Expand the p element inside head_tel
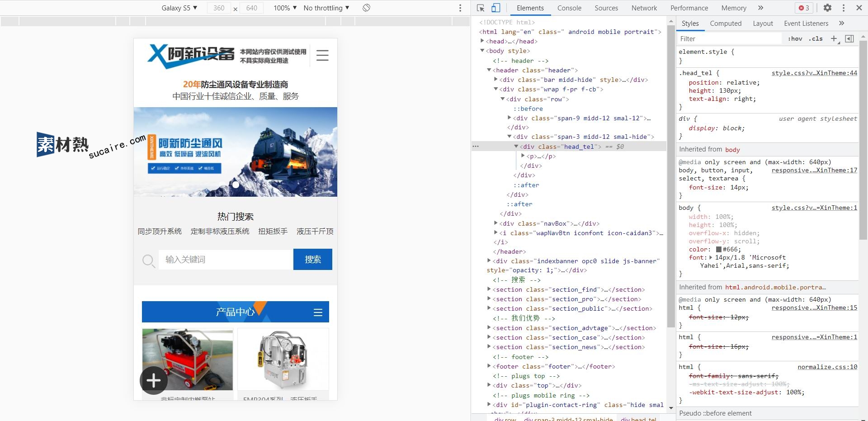The height and width of the screenshot is (421, 868). [x=523, y=156]
